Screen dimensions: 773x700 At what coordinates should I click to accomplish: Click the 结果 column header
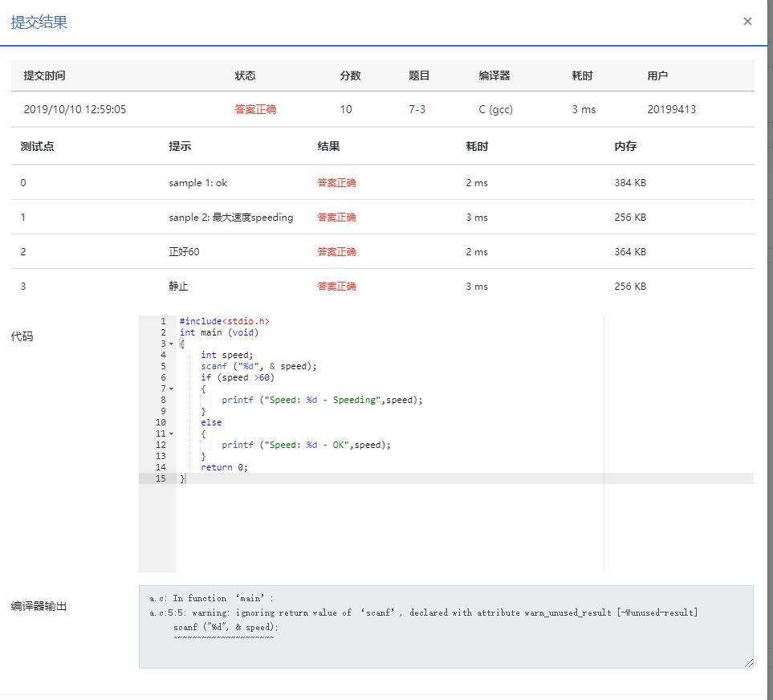(x=328, y=146)
